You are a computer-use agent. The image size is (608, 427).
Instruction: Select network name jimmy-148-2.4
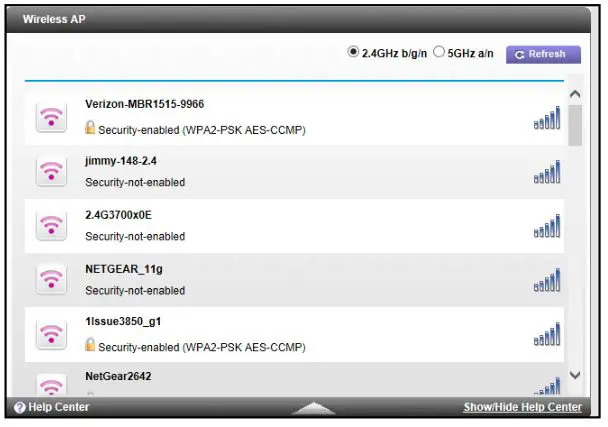click(121, 161)
